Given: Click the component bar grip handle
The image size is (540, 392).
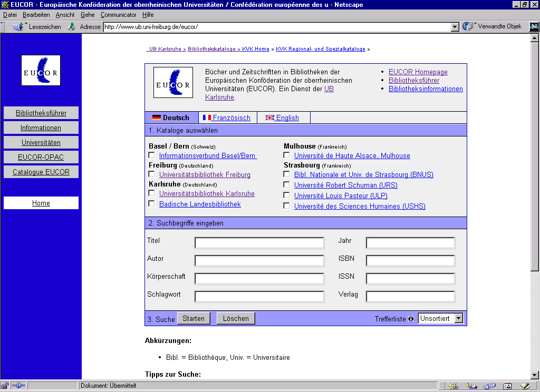Looking at the screenshot, I should click(x=442, y=386).
